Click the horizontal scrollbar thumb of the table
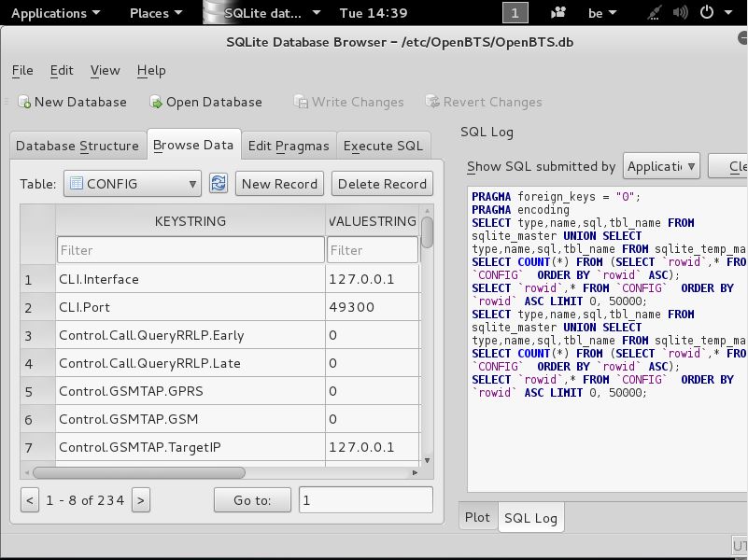Image resolution: width=748 pixels, height=560 pixels. pyautogui.click(x=139, y=473)
